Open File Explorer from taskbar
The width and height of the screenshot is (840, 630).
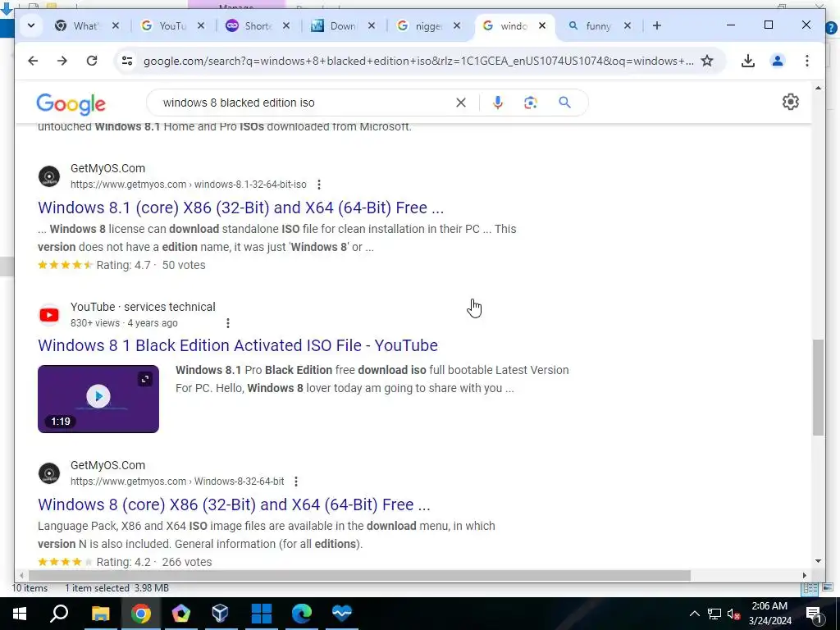click(x=100, y=614)
